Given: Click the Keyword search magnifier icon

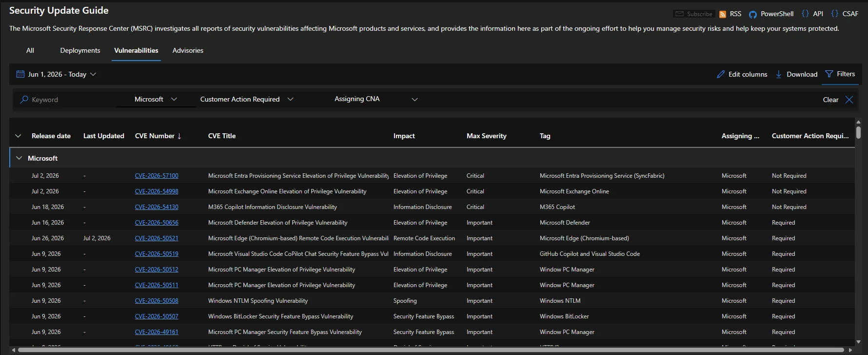Looking at the screenshot, I should (x=24, y=100).
